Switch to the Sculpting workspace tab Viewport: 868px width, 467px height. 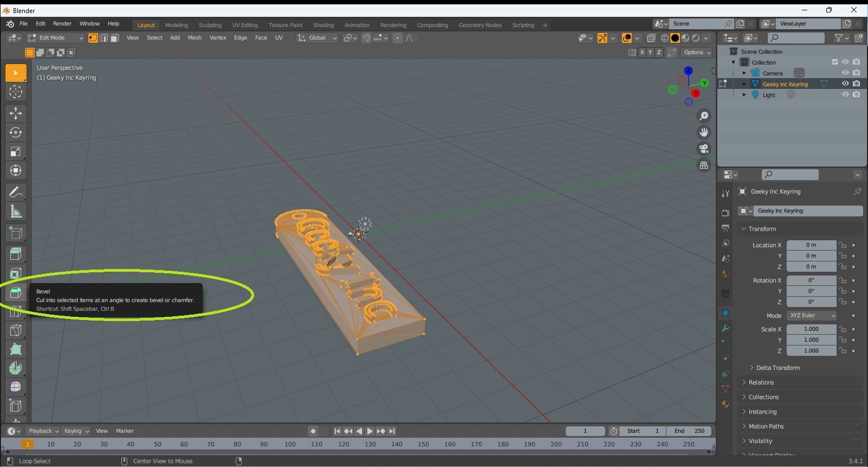pyautogui.click(x=210, y=25)
